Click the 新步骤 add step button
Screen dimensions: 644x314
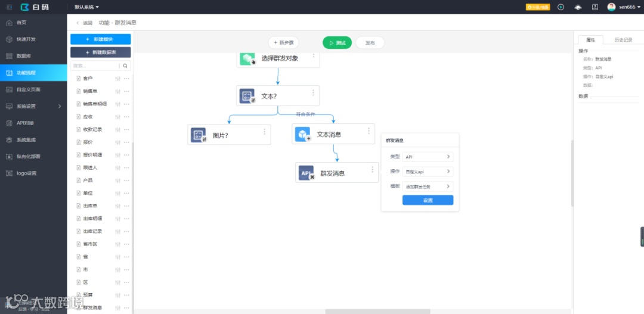click(283, 42)
